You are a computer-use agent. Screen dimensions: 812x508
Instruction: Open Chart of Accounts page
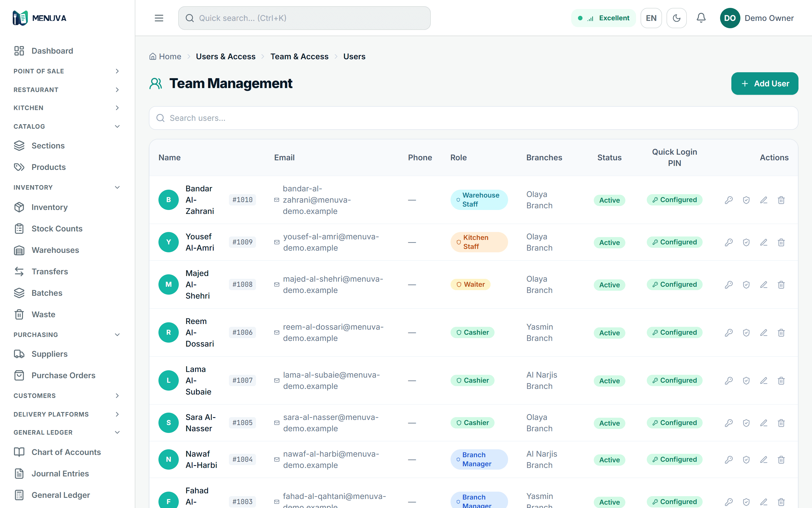point(67,452)
